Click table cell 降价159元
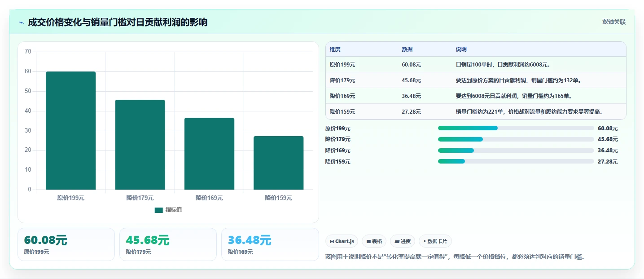The image size is (644, 279). tap(342, 112)
